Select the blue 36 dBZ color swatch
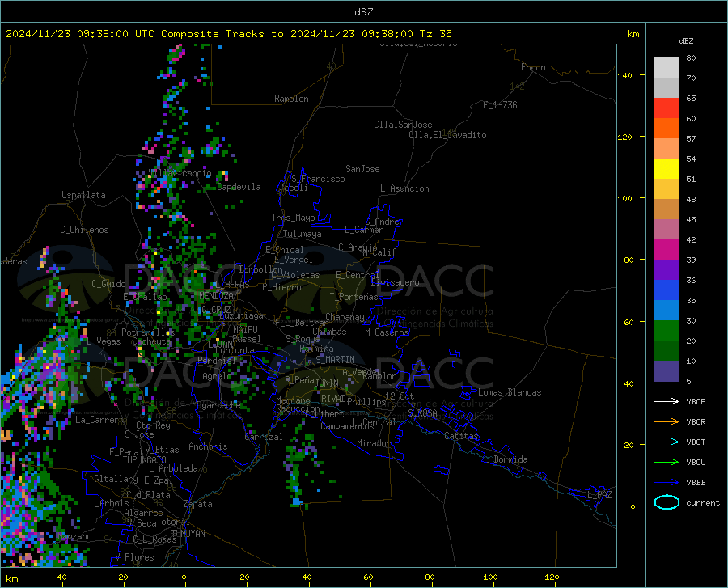The height and width of the screenshot is (588, 728). point(667,290)
